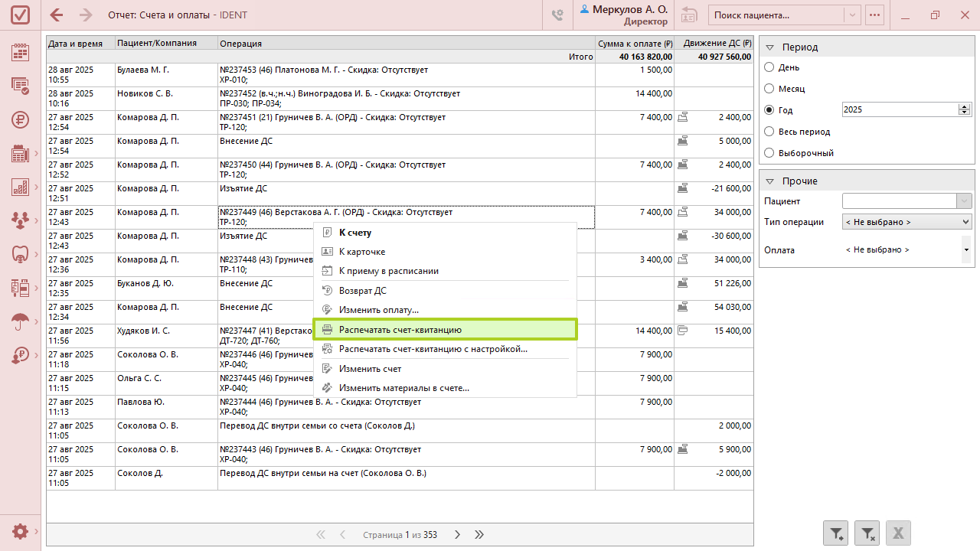Select row for patient Буканов Д. Ю.
Image resolution: width=980 pixels, height=551 pixels.
click(400, 289)
